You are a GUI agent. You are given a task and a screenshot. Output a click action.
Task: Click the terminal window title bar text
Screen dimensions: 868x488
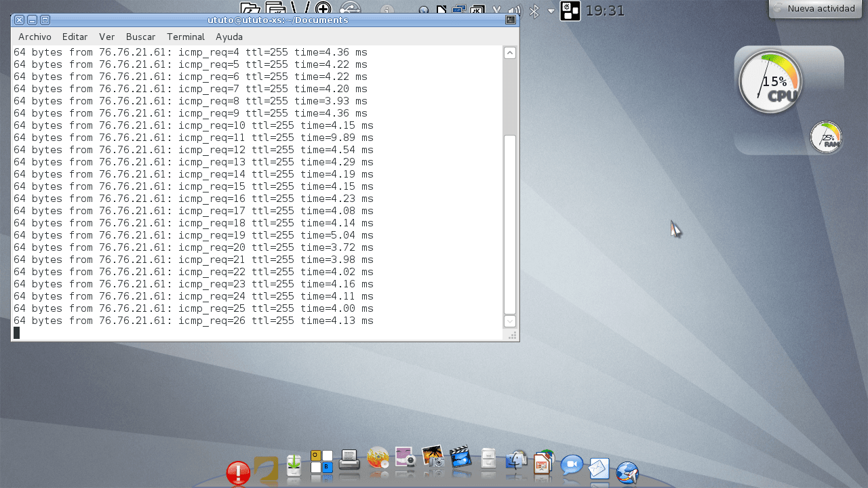pos(278,20)
